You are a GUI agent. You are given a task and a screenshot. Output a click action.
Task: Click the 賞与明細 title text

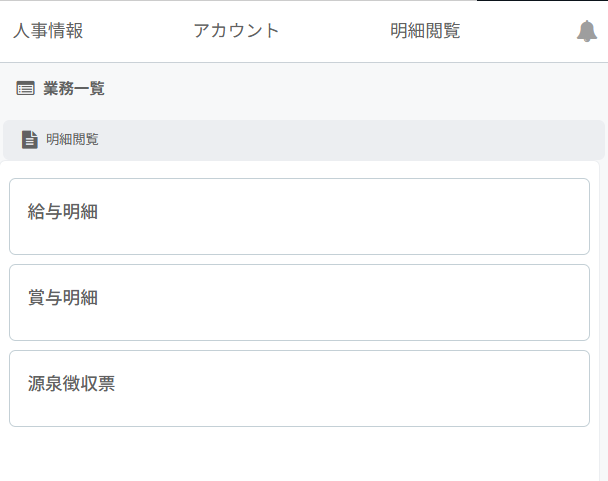[63, 297]
